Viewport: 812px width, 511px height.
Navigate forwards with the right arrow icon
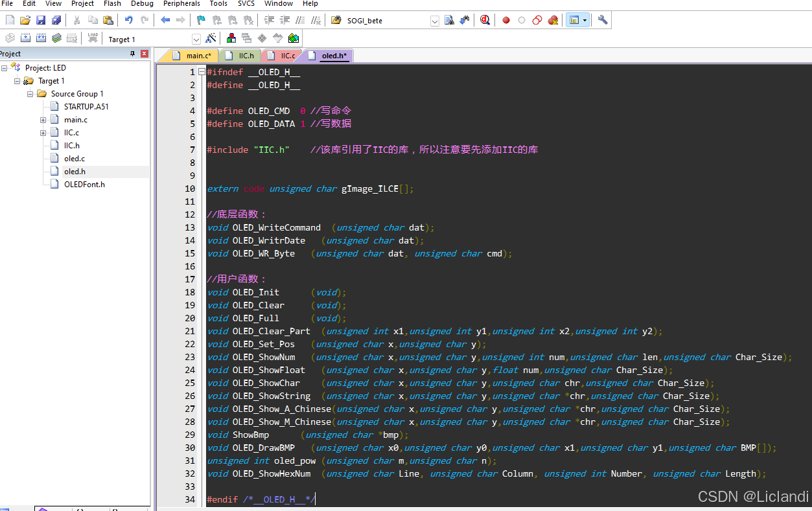(x=180, y=20)
